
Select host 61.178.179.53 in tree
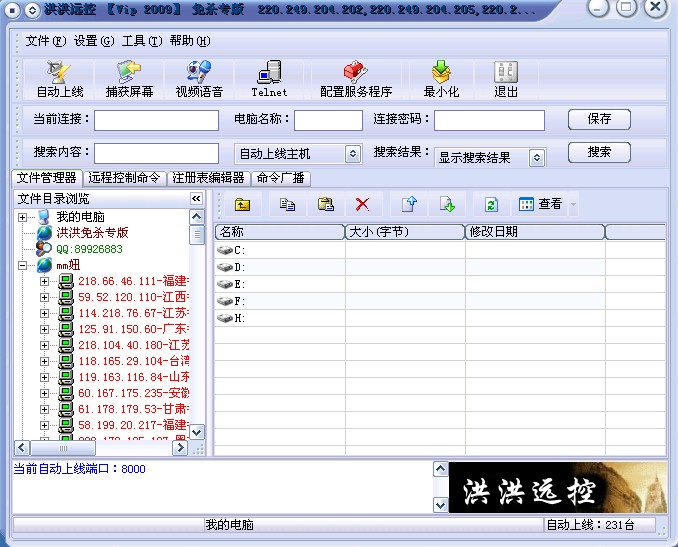pos(133,409)
